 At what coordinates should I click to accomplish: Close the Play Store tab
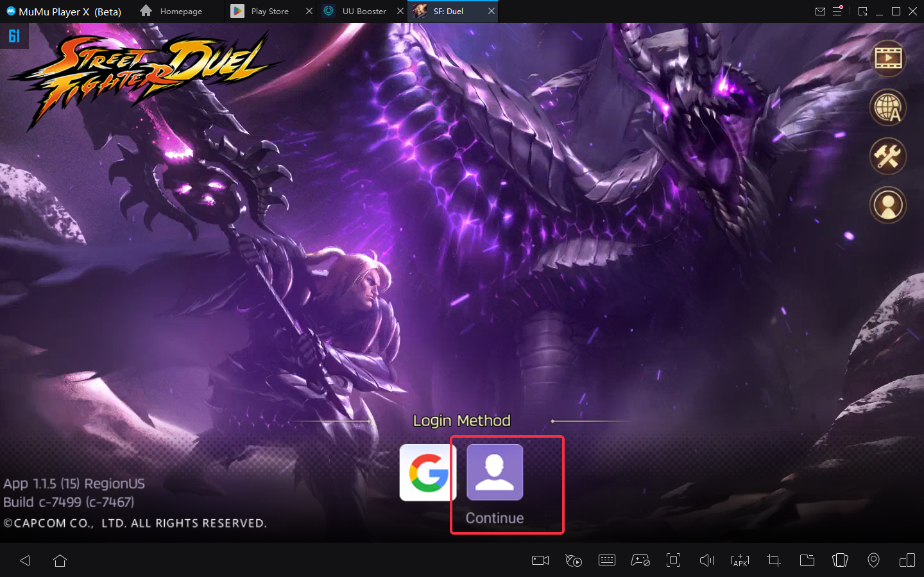(x=309, y=11)
